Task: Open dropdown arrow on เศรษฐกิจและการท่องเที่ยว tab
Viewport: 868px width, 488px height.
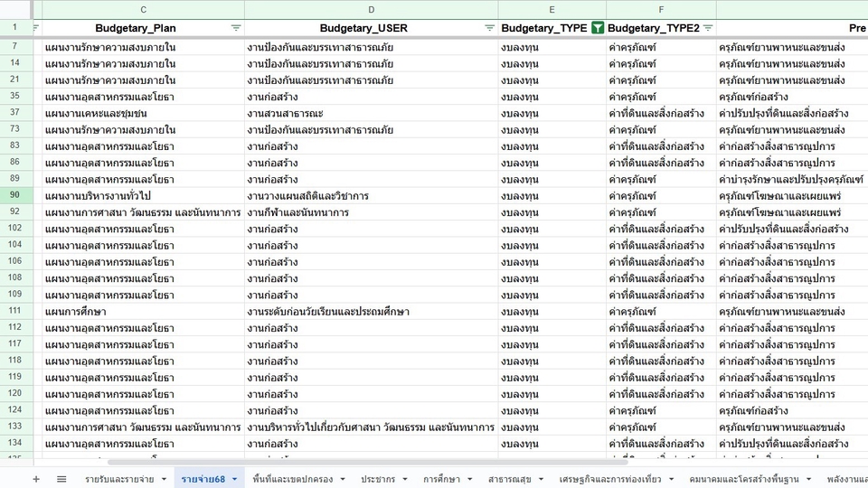Action: pyautogui.click(x=670, y=479)
